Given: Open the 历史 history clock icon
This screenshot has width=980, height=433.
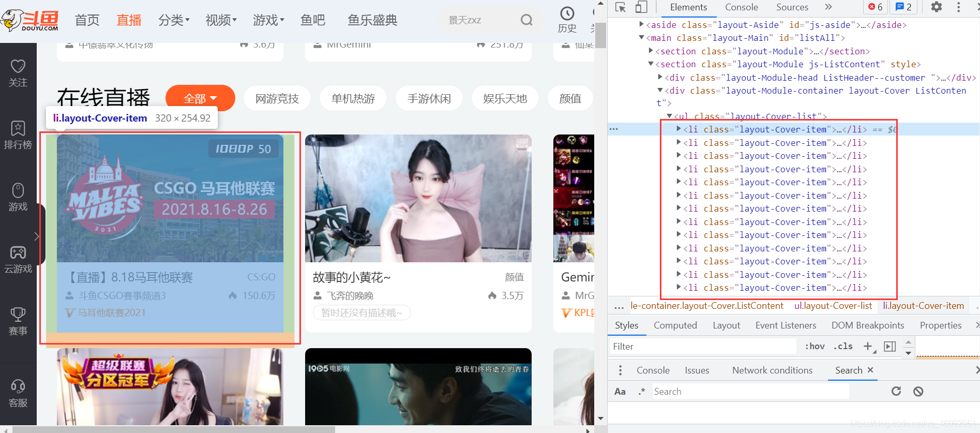Looking at the screenshot, I should point(567,14).
